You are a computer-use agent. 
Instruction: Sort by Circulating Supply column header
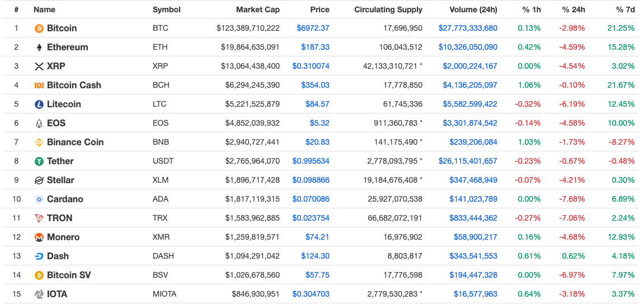pyautogui.click(x=388, y=9)
